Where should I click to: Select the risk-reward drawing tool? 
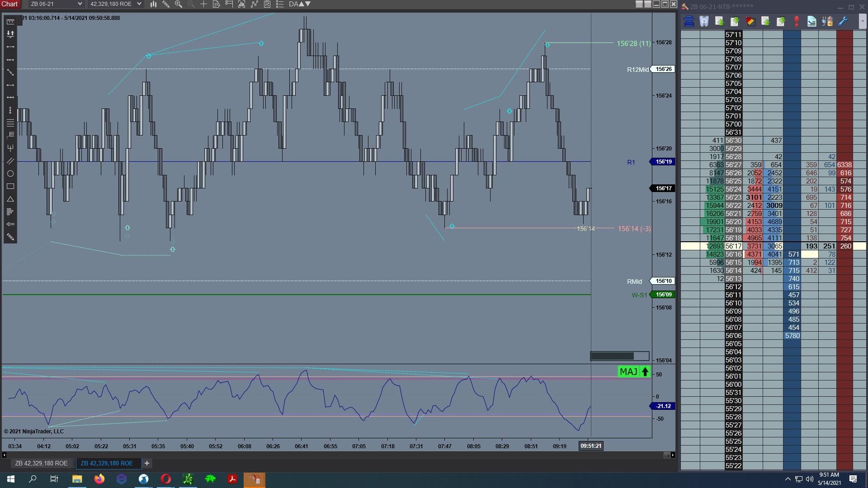point(10,34)
